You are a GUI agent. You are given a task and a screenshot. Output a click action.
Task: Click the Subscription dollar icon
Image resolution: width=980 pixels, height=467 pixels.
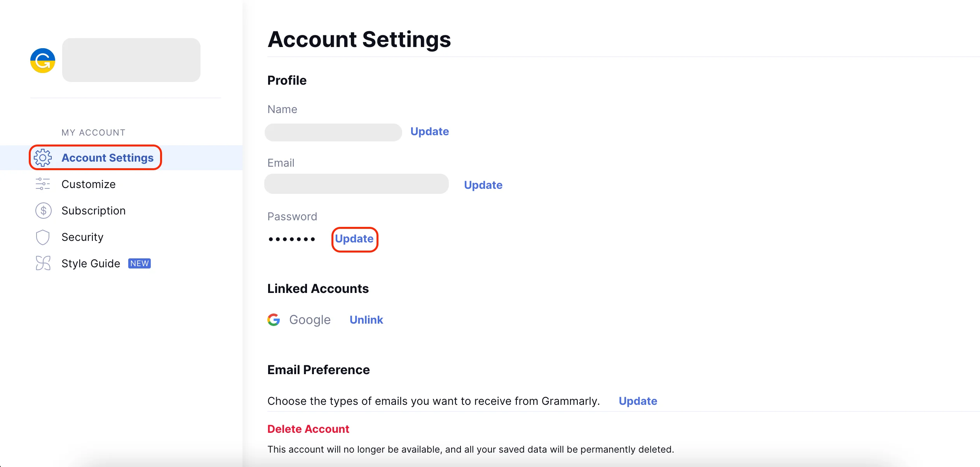[43, 211]
